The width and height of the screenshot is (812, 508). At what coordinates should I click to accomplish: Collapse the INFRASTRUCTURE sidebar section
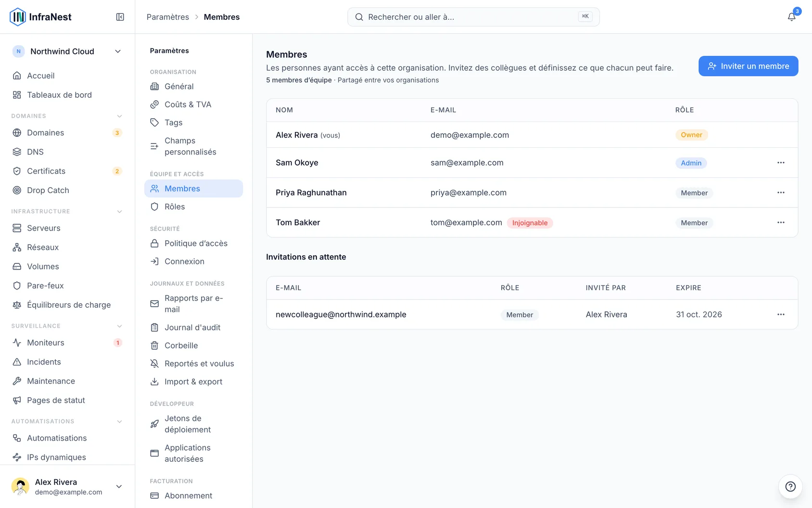pos(120,211)
